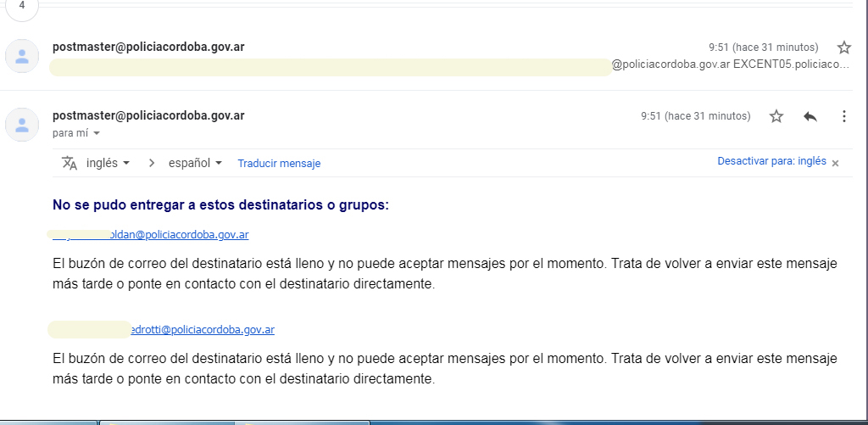Open the three-dot more options menu

pos(843,116)
